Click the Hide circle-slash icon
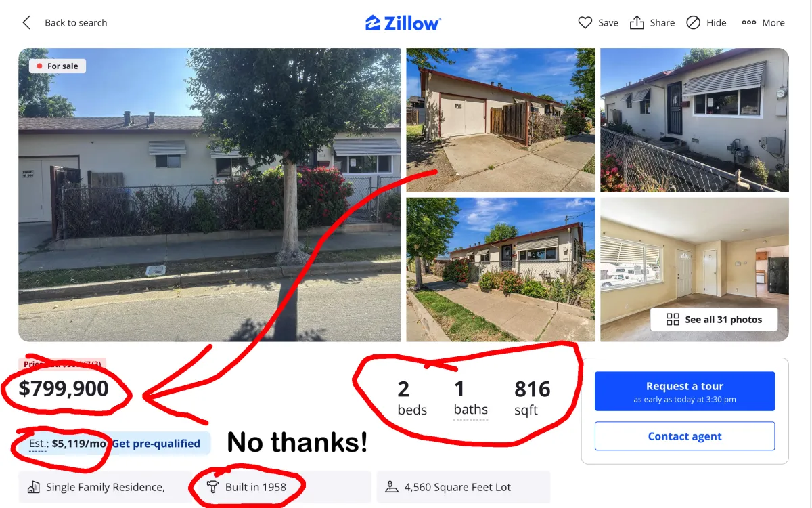Screen dimensions: 812x508 pos(693,23)
